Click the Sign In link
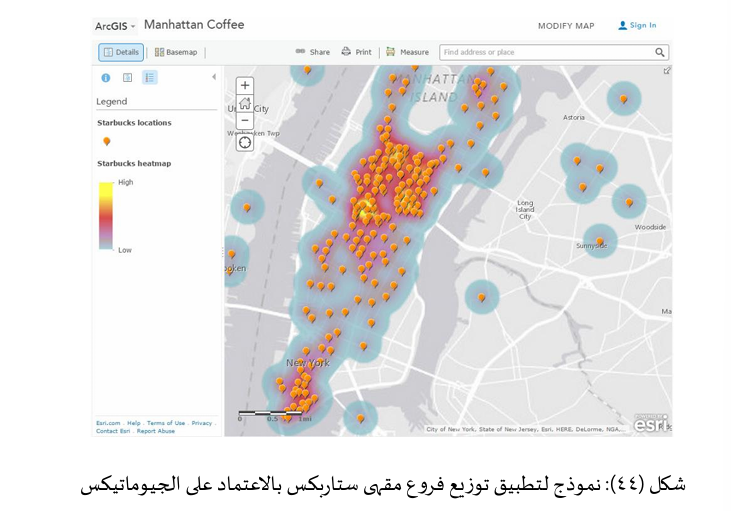This screenshot has width=731, height=511. click(x=637, y=26)
